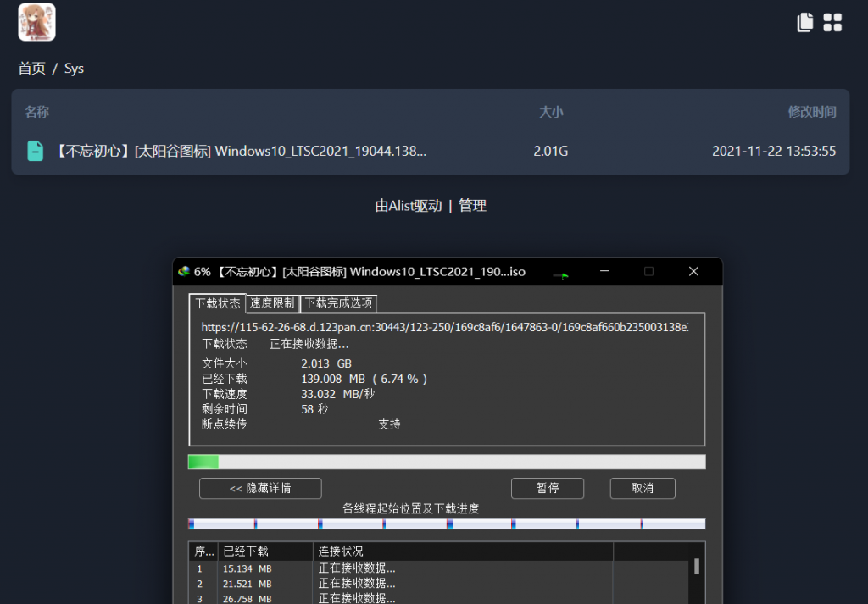Viewport: 868px width, 604px height.
Task: Select thread row 1 with 15.134 MB
Action: pos(440,568)
